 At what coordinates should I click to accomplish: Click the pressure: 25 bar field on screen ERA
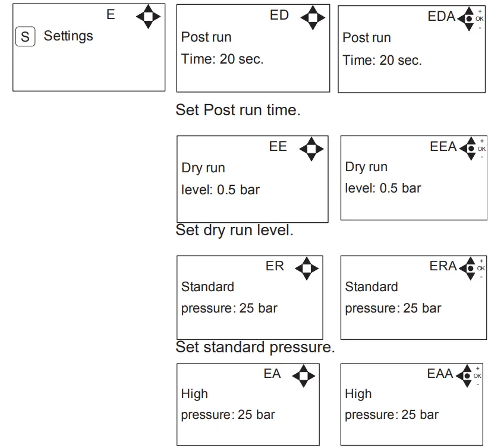pyautogui.click(x=393, y=308)
